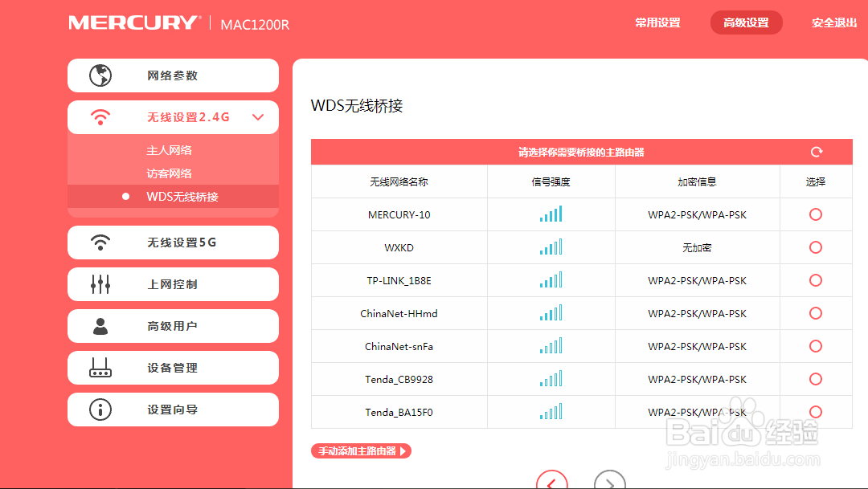The height and width of the screenshot is (489, 868).
Task: Choose Tenda_BA15F0 radio button
Action: (816, 412)
